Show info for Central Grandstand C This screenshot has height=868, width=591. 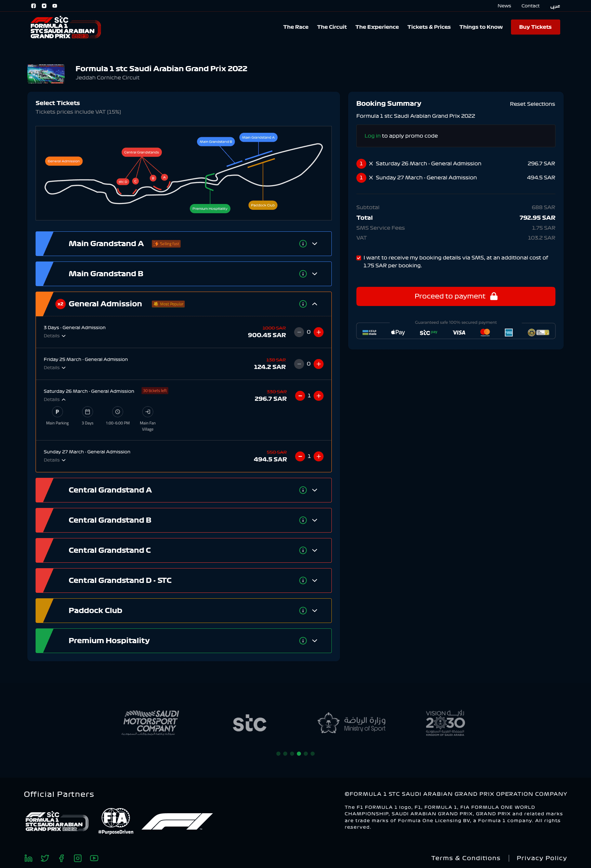(303, 550)
